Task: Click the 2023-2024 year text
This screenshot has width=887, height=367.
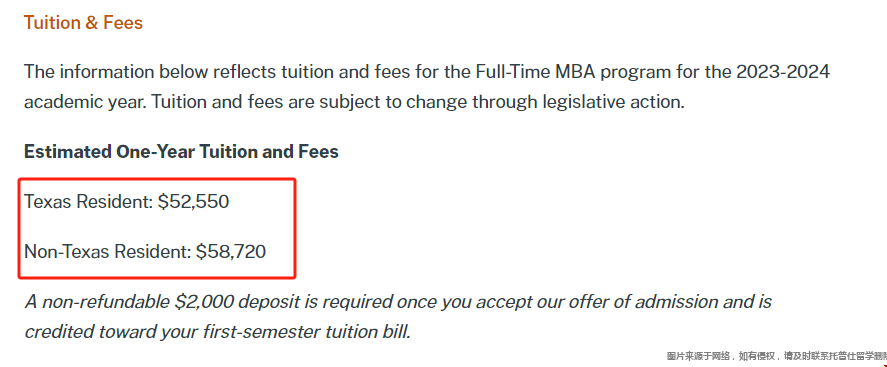Action: [783, 72]
